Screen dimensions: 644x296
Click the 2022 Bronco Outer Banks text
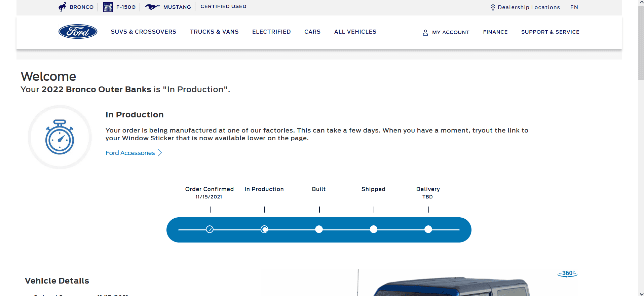tap(96, 89)
